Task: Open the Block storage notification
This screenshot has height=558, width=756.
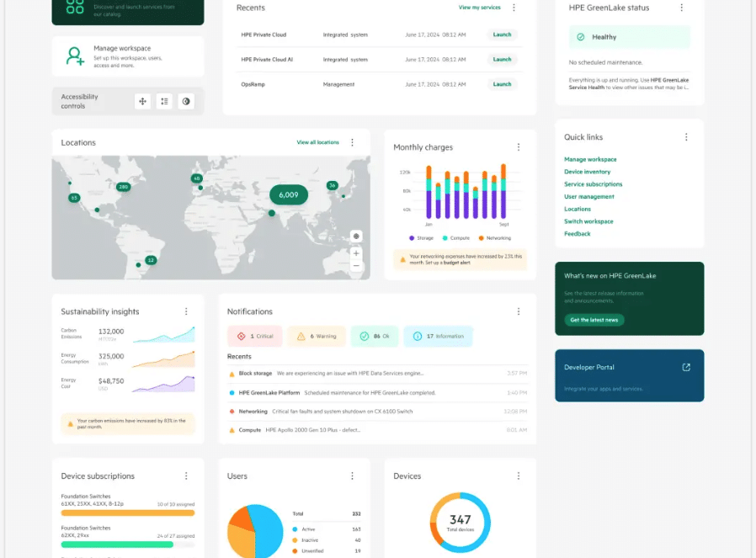Action: click(377, 374)
